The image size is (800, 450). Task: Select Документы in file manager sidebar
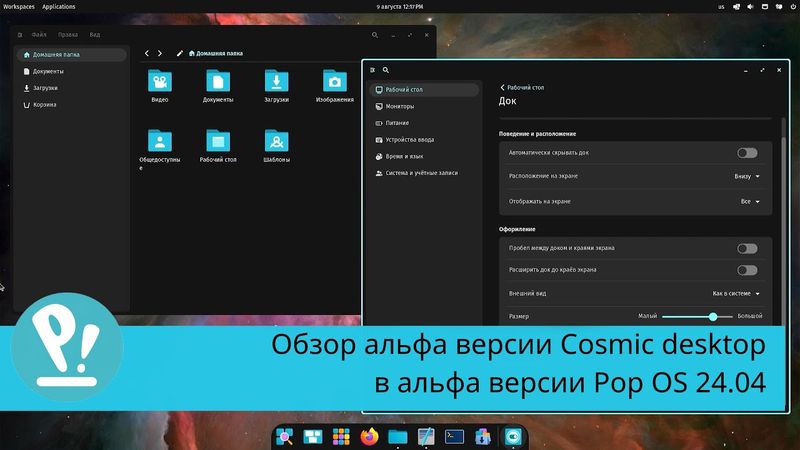tap(71, 71)
